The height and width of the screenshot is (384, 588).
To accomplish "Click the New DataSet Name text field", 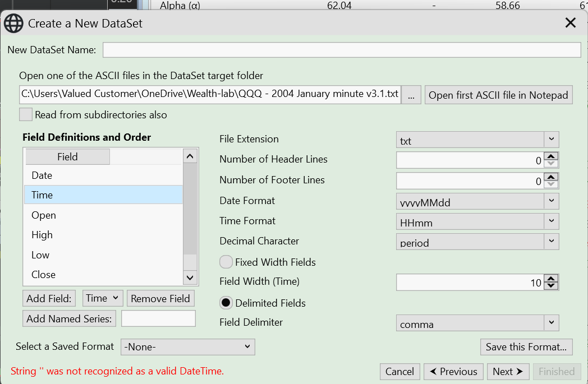I will point(341,50).
